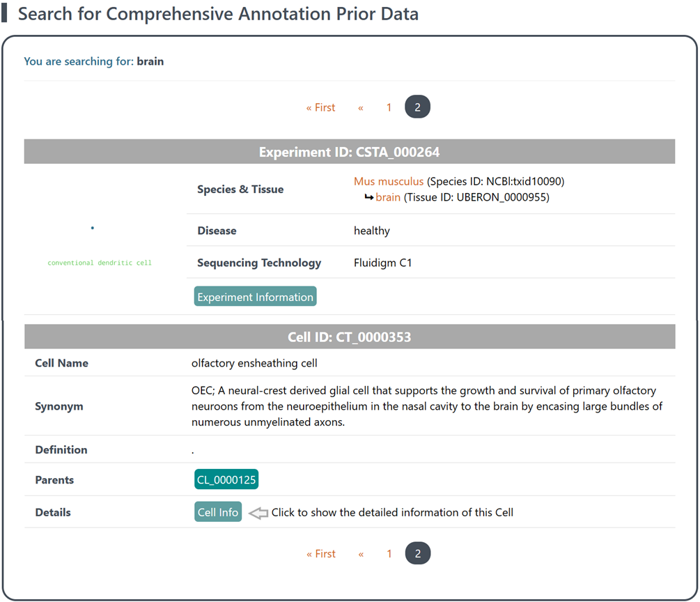700x602 pixels.
Task: Open the Mus musculus species link
Action: [x=388, y=181]
